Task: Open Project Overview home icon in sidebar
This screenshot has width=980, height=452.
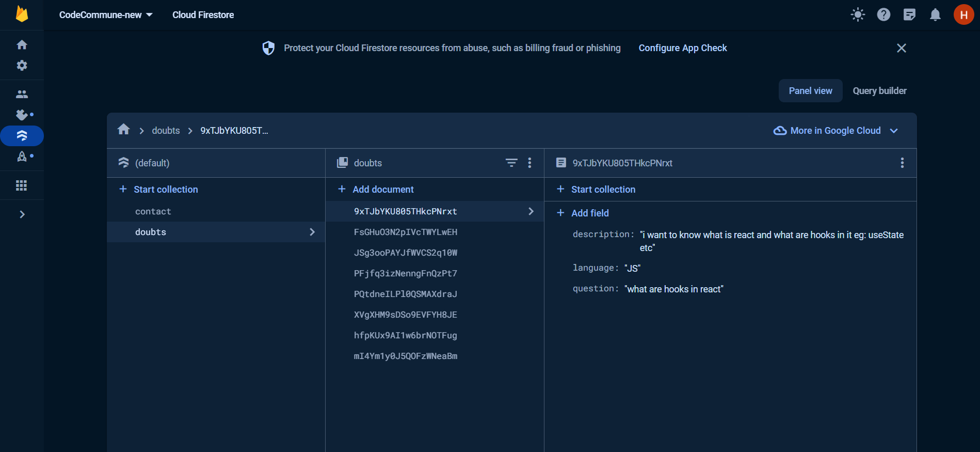Action: tap(22, 45)
